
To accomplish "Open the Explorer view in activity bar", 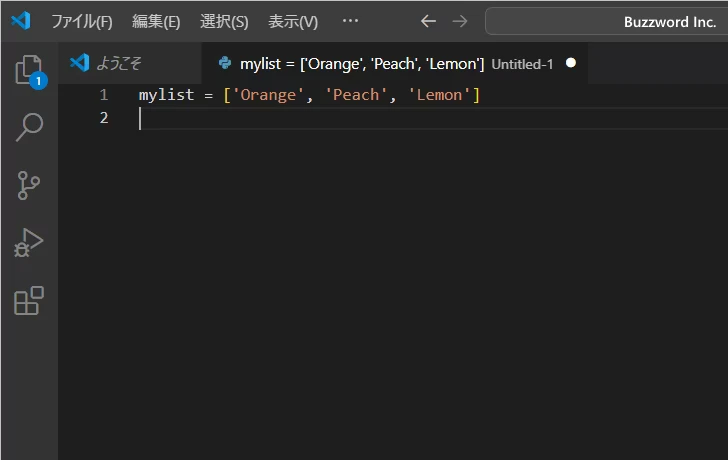I will pos(28,70).
